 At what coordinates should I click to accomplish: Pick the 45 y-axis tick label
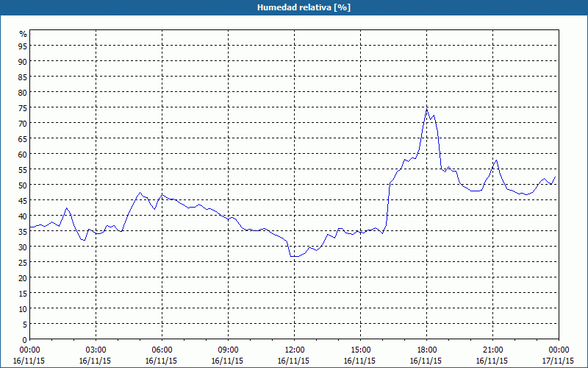pos(23,200)
